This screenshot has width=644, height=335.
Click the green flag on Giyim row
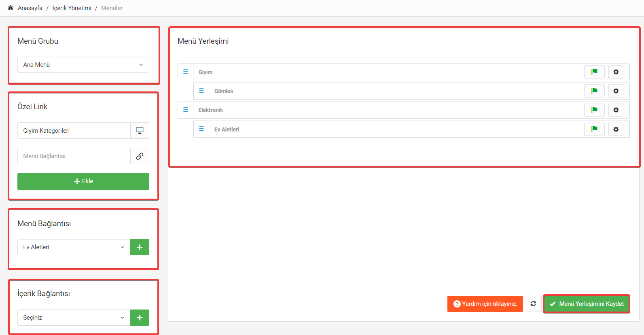tap(594, 72)
